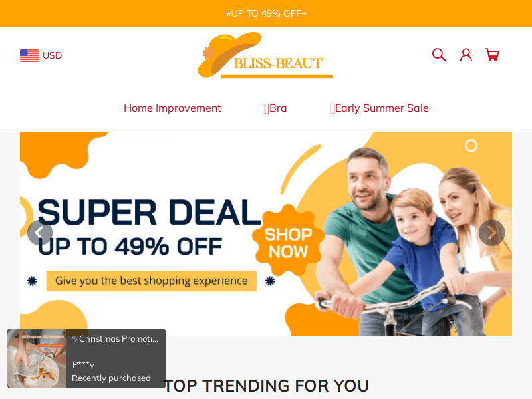Open the search magnifier icon
The width and height of the screenshot is (532, 399).
[439, 55]
